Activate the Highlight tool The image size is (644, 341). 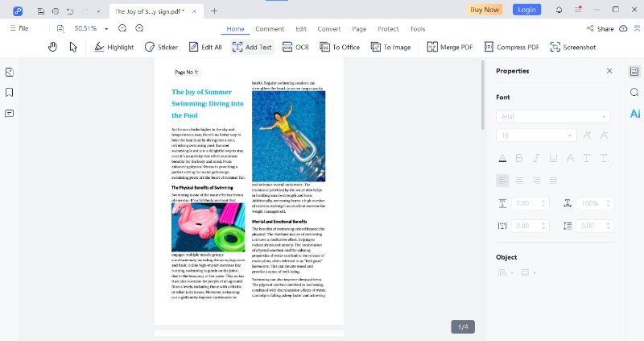(114, 47)
